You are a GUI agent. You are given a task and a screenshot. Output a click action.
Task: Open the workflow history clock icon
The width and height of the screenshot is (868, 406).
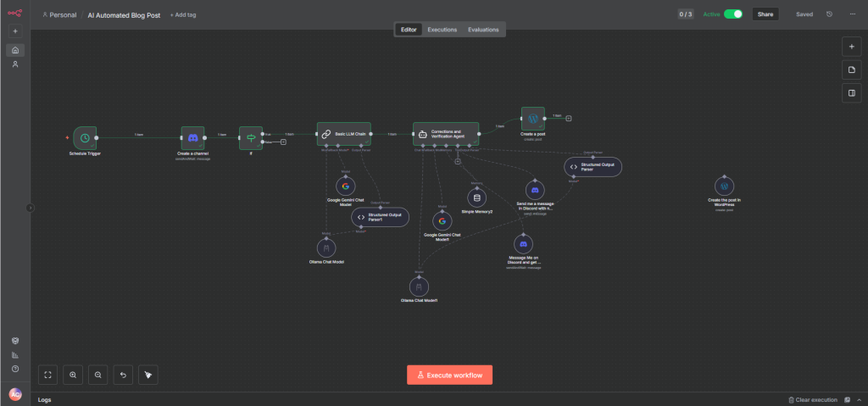829,14
